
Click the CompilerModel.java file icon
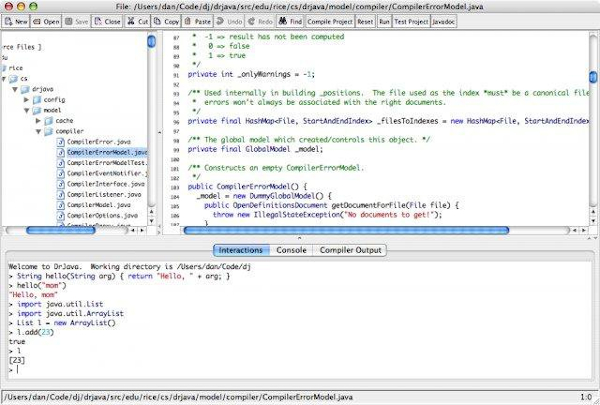click(60, 205)
